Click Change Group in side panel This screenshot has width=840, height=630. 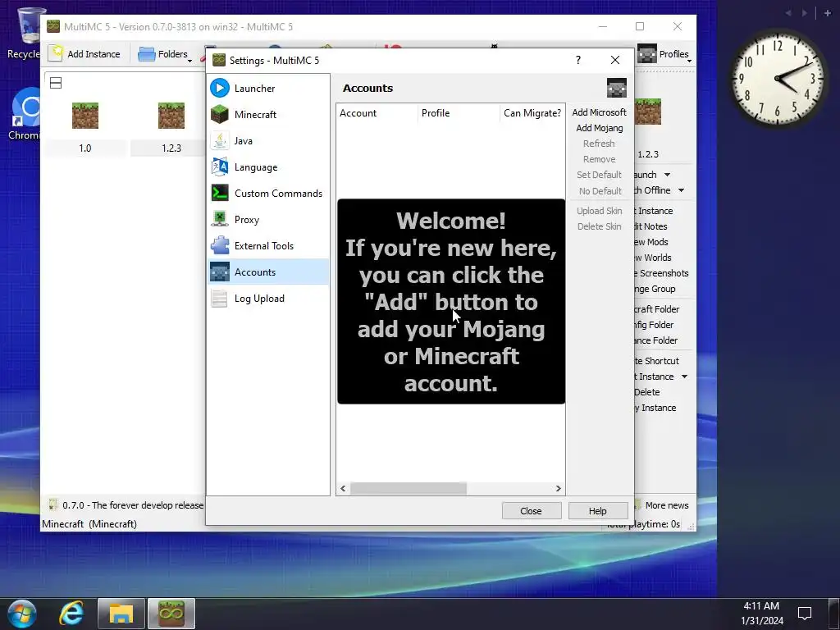(x=655, y=289)
